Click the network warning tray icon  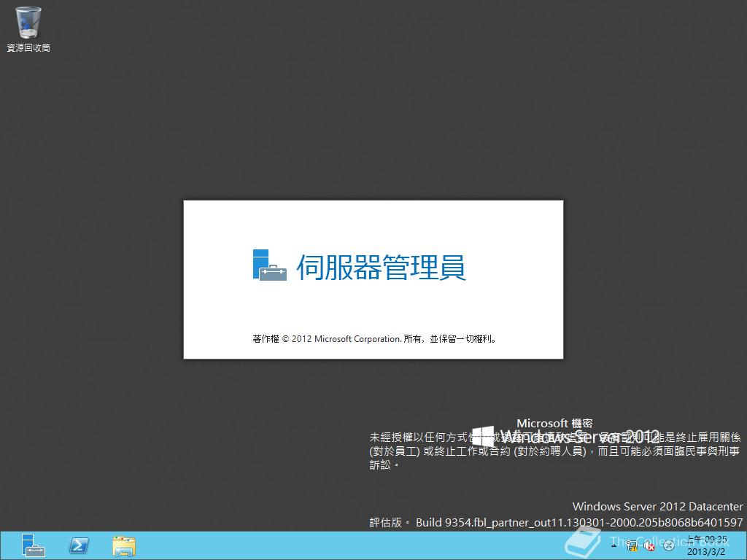pyautogui.click(x=632, y=545)
